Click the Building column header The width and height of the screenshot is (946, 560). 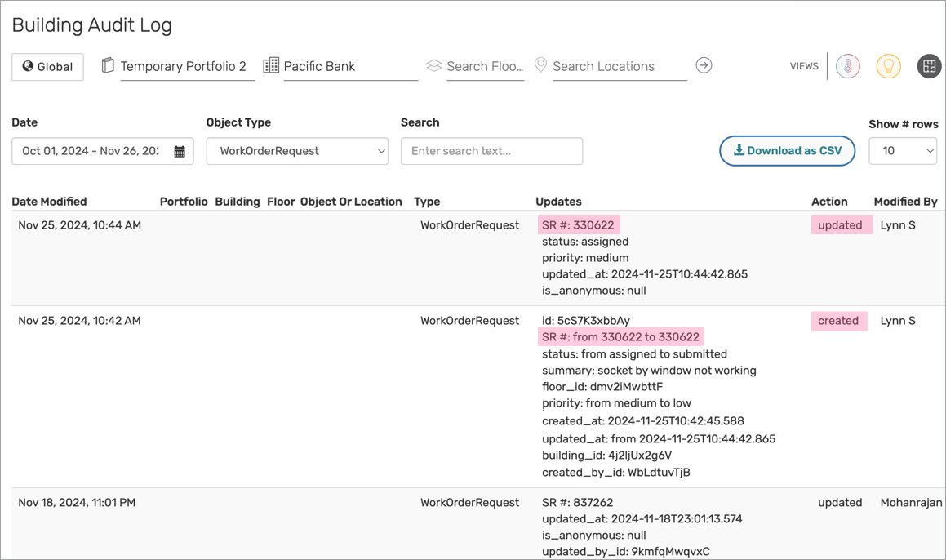click(237, 202)
